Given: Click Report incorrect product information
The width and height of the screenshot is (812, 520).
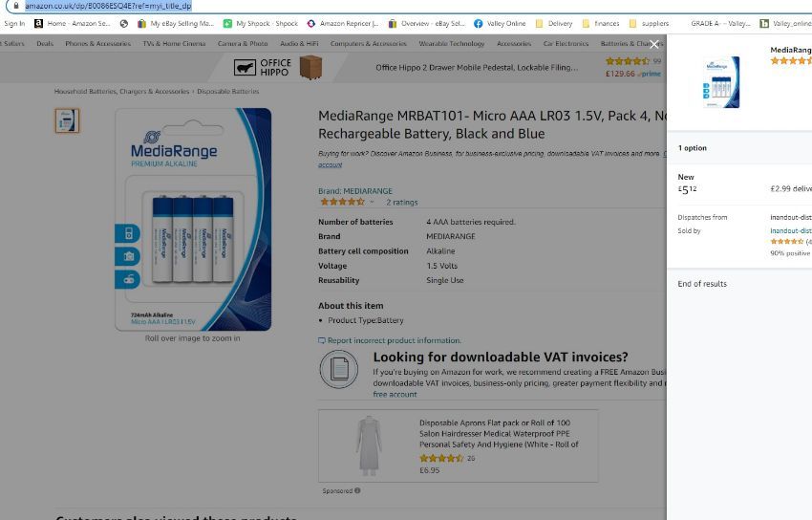Looking at the screenshot, I should [x=390, y=340].
